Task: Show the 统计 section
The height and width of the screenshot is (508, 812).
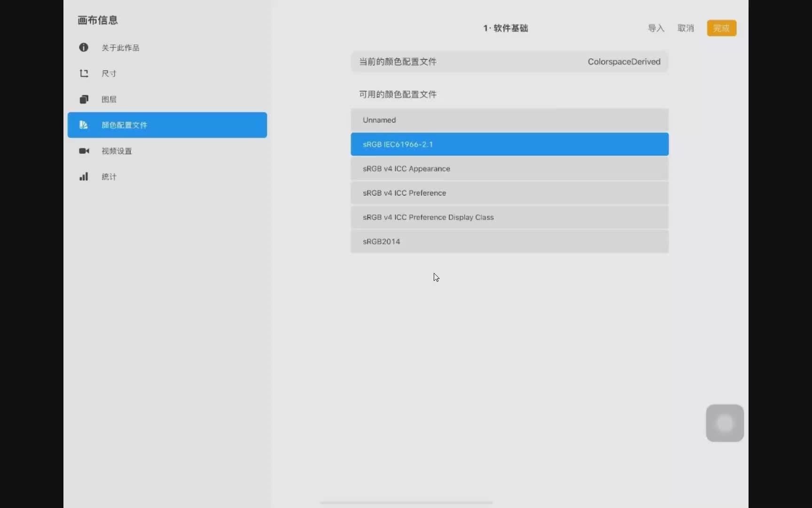Action: click(x=167, y=177)
